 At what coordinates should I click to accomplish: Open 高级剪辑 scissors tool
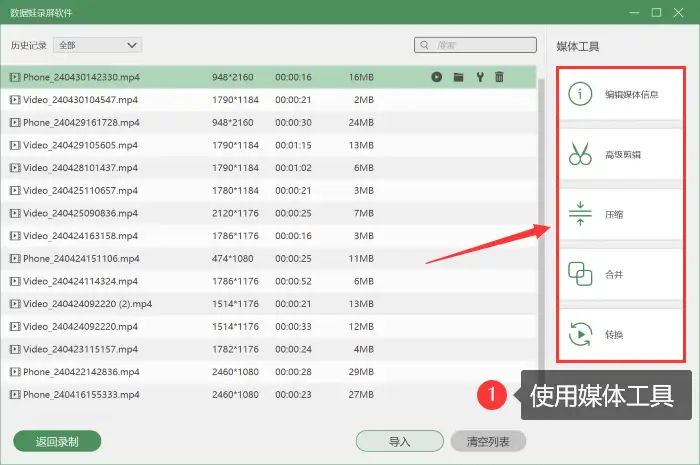(x=621, y=154)
